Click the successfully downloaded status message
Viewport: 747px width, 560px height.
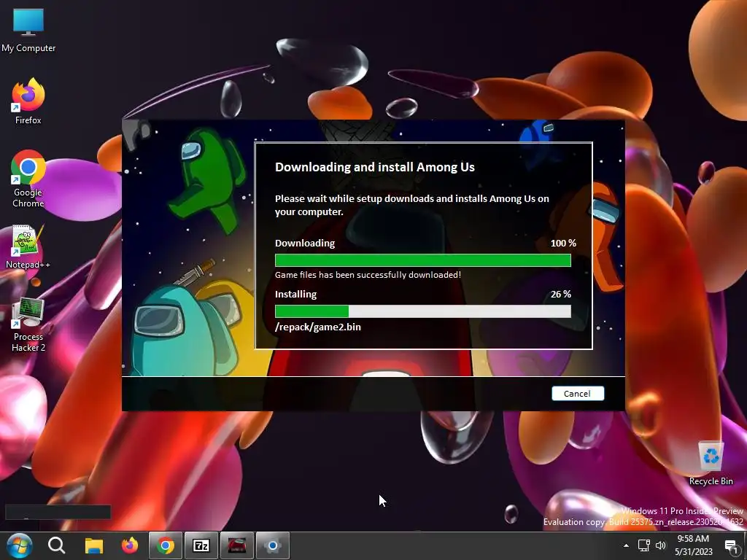(x=368, y=275)
